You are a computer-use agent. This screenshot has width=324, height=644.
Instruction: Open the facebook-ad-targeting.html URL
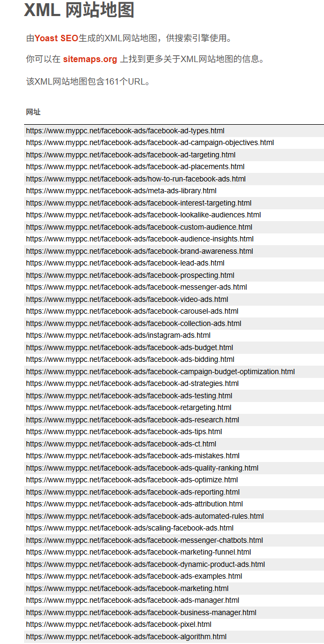click(131, 155)
